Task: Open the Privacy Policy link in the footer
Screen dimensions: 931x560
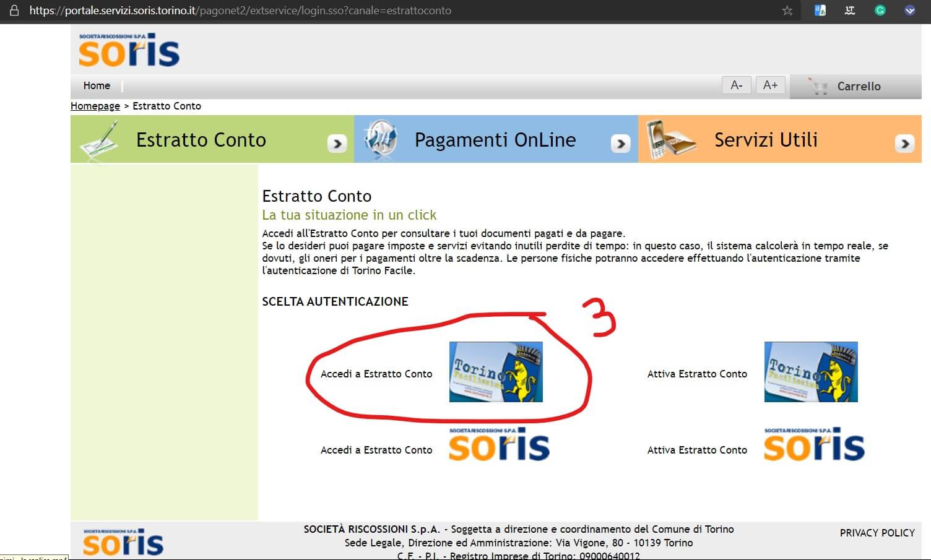Action: click(x=877, y=533)
